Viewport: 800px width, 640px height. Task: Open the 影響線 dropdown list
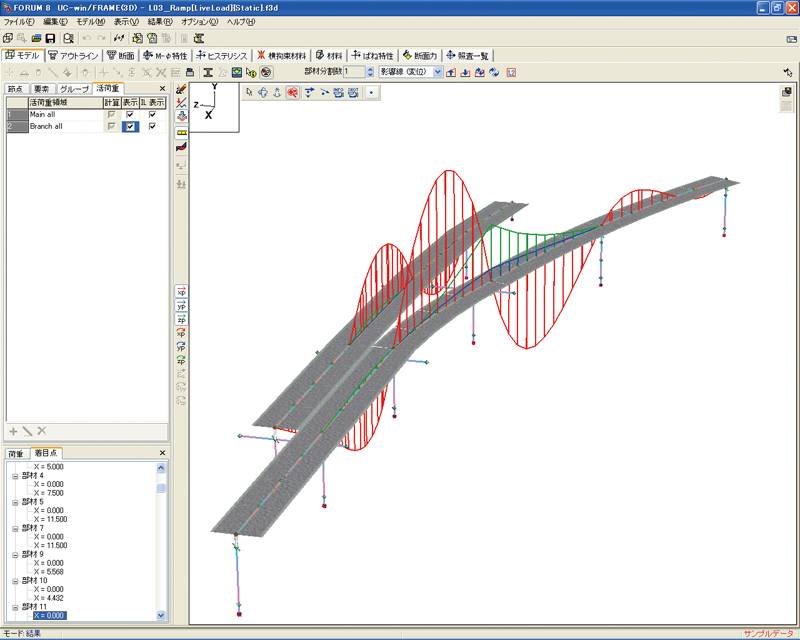pos(437,72)
